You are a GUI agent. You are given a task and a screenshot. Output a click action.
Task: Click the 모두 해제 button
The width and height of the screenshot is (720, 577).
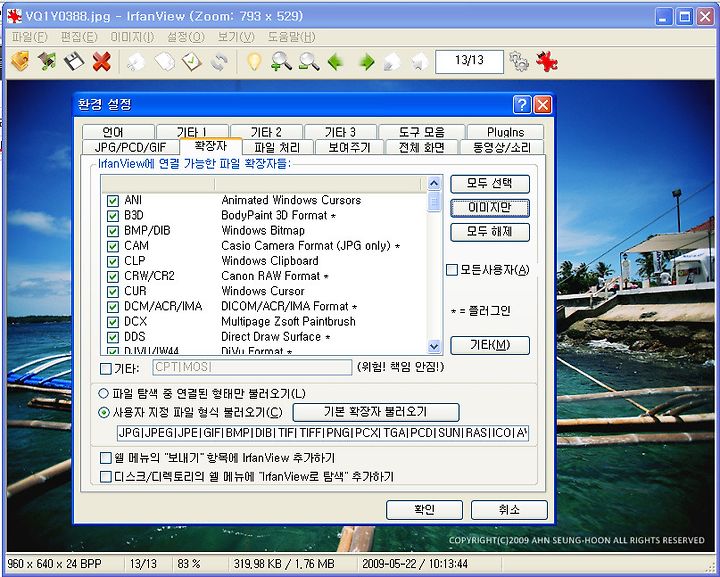[490, 232]
